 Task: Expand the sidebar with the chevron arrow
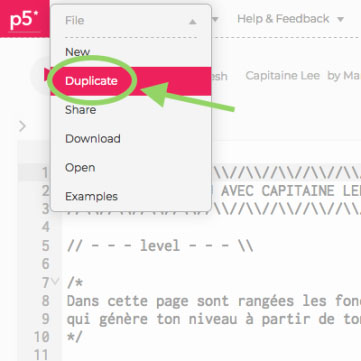click(22, 126)
